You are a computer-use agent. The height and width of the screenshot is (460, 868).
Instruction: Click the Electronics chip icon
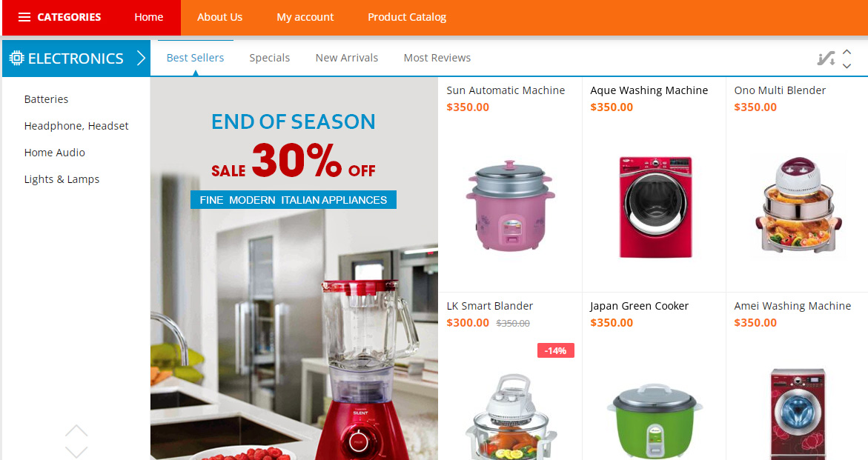(x=16, y=58)
